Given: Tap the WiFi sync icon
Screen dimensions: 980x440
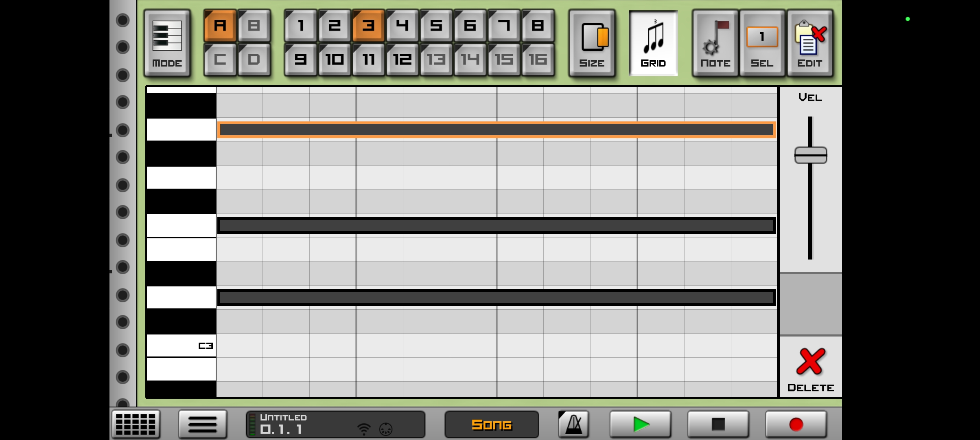Looking at the screenshot, I should pyautogui.click(x=364, y=429).
